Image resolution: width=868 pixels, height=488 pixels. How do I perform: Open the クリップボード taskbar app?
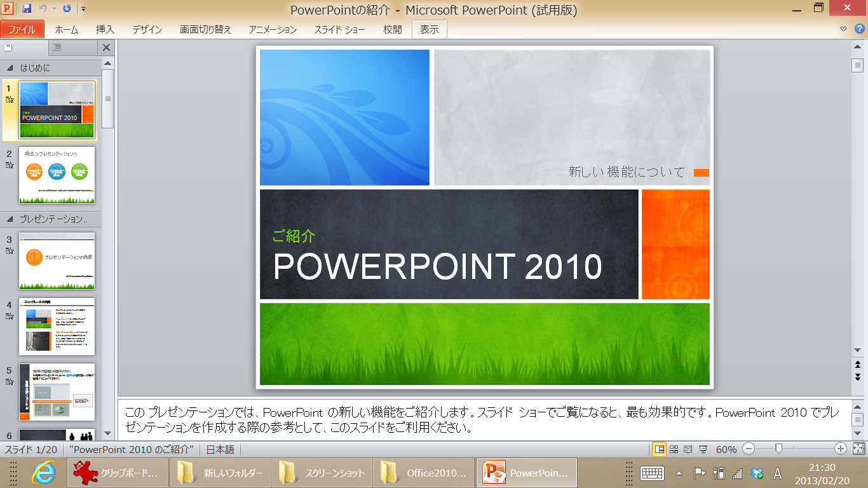pos(118,473)
